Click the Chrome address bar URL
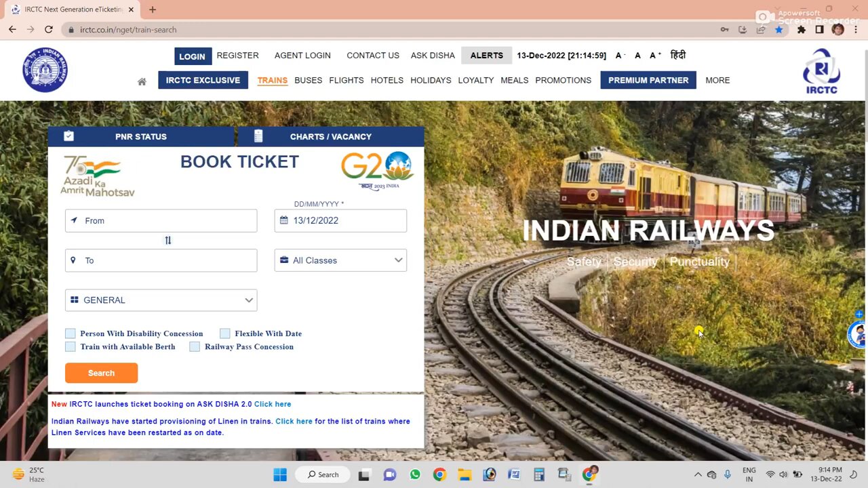Image resolution: width=868 pixels, height=488 pixels. [128, 30]
